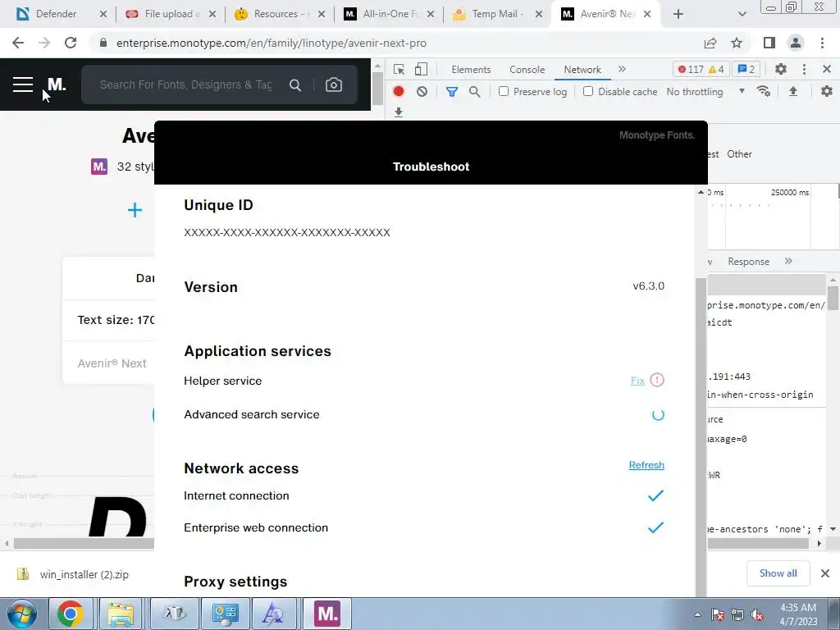Click the 117 errors and 4 warnings counter
This screenshot has height=630, width=840.
[x=701, y=69]
